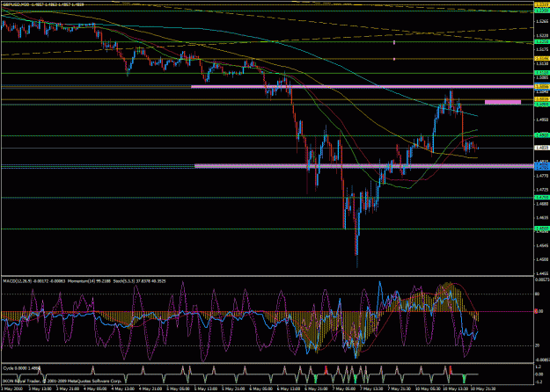Click the 5 May 13:00 time label
550x392 pixels.
click(205, 388)
